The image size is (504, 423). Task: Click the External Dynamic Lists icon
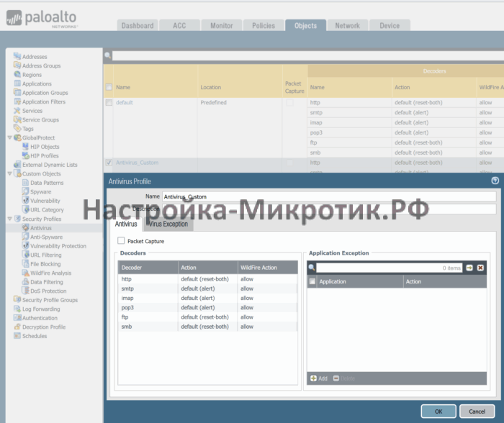point(17,165)
